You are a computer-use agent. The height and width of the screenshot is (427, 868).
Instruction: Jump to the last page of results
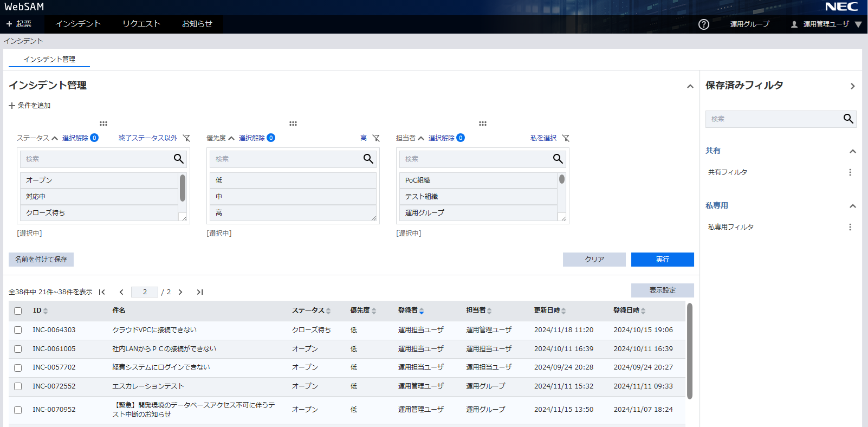pos(199,292)
